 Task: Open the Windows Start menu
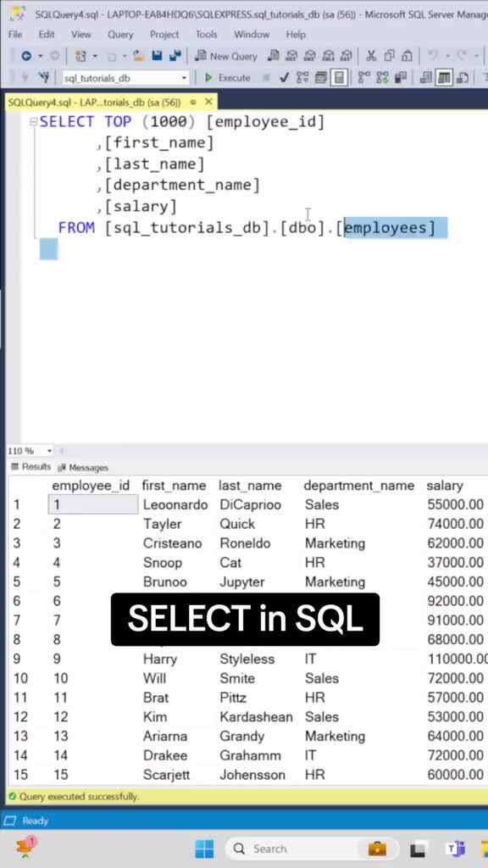point(204,849)
